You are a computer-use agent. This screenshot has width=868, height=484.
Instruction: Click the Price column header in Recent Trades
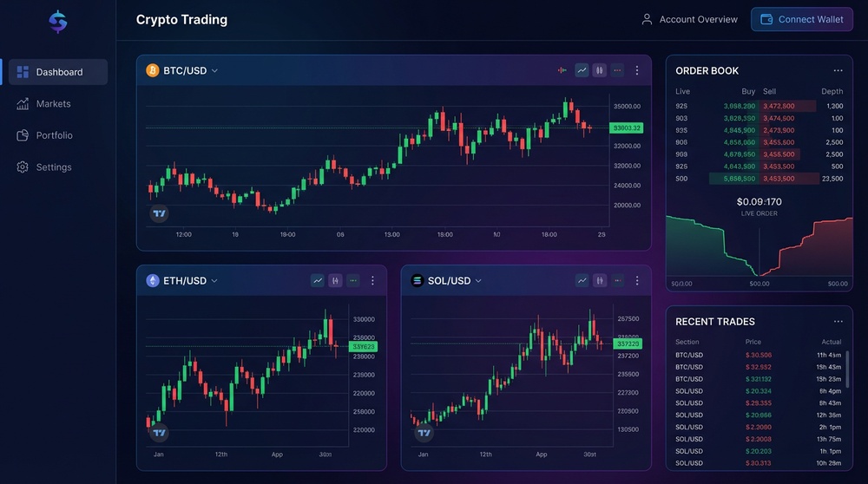753,342
